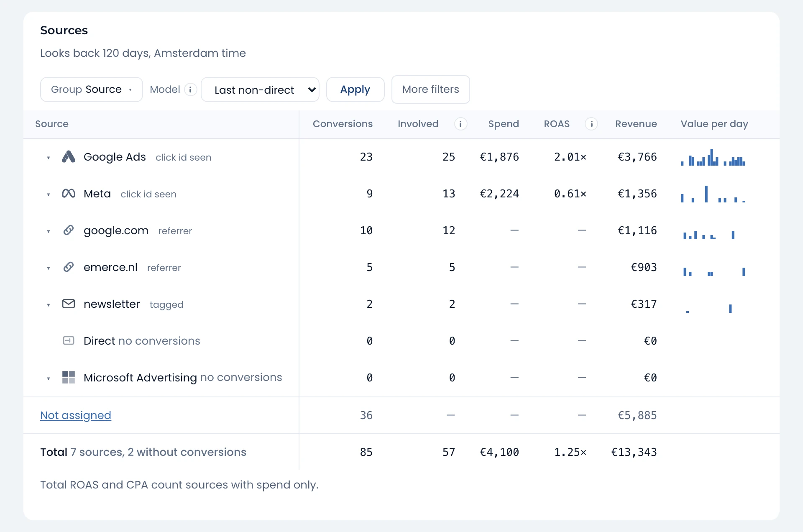803x532 pixels.
Task: Click the link icon beside google.com
Action: coord(69,230)
